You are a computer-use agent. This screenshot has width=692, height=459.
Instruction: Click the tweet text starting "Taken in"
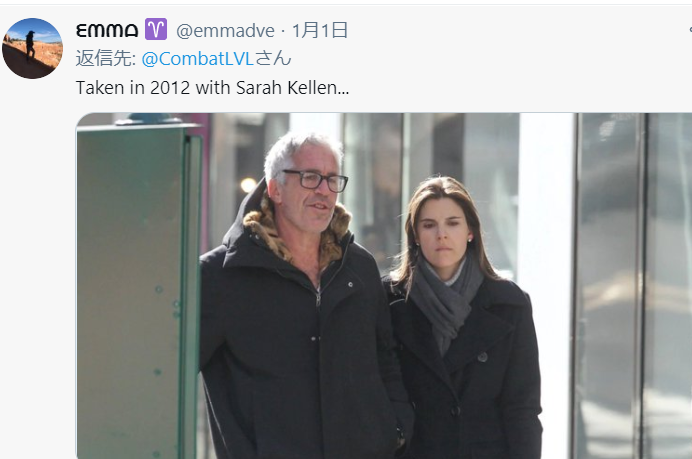coord(212,87)
